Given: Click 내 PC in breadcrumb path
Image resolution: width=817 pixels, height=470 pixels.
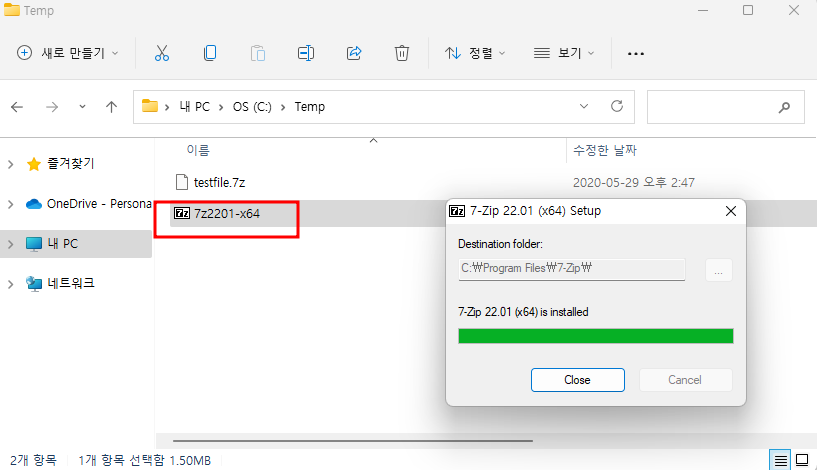Looking at the screenshot, I should pyautogui.click(x=194, y=106).
